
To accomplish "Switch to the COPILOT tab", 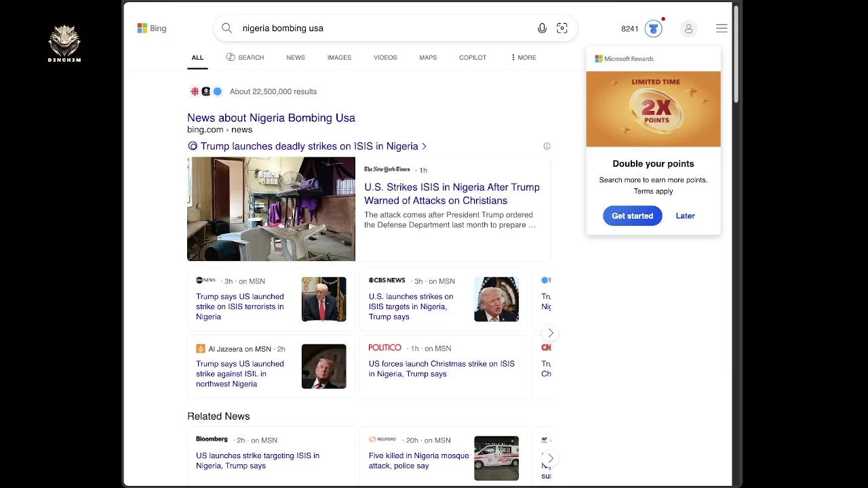I will pyautogui.click(x=473, y=58).
